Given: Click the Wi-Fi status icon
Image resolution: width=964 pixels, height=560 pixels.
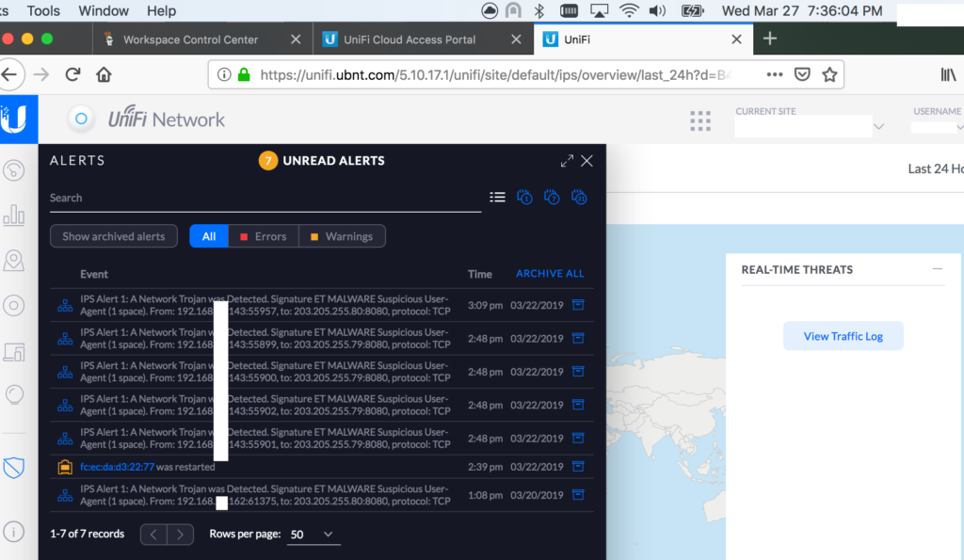Looking at the screenshot, I should pyautogui.click(x=629, y=10).
